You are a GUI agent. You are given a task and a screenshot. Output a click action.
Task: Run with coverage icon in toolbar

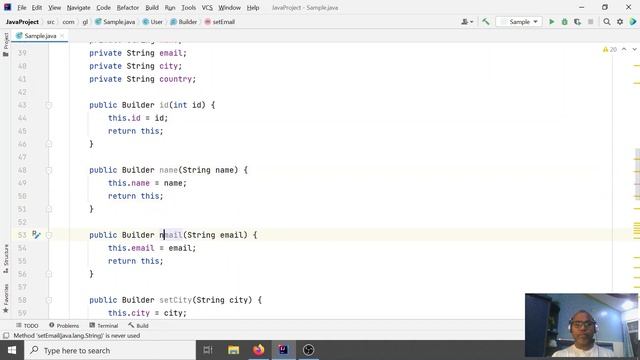(577, 22)
